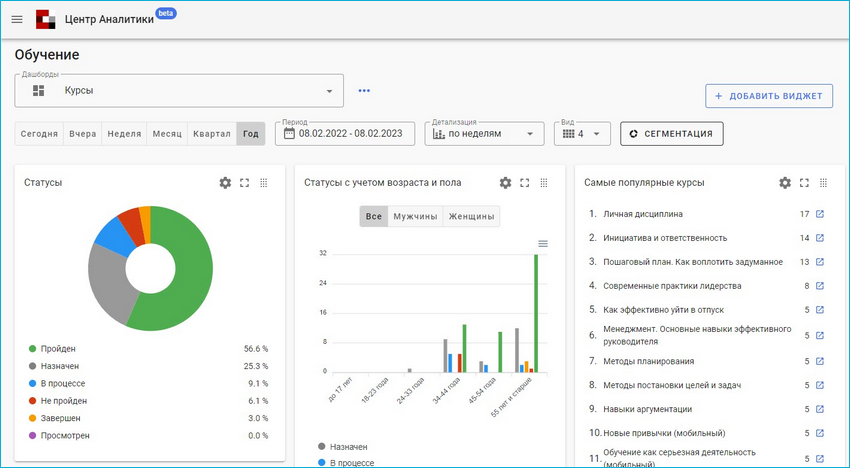The width and height of the screenshot is (850, 468).
Task: Select the Вчера period tab
Action: pos(82,134)
